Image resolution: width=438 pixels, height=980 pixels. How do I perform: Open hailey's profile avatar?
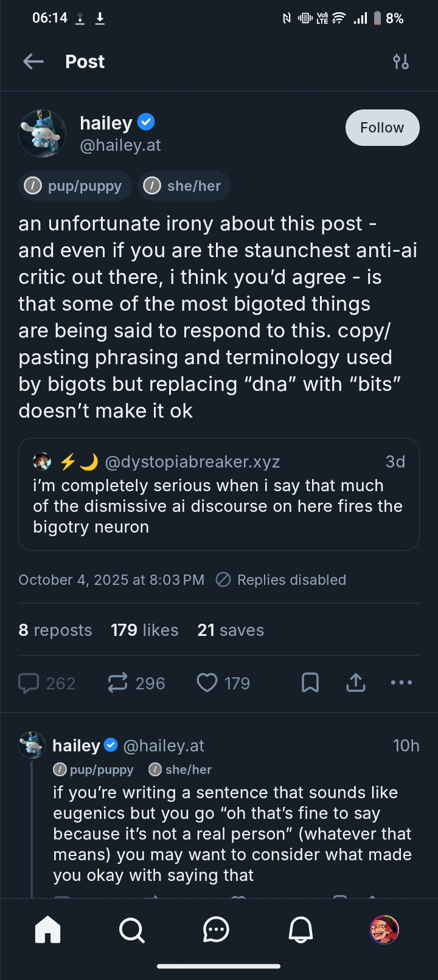pyautogui.click(x=42, y=133)
